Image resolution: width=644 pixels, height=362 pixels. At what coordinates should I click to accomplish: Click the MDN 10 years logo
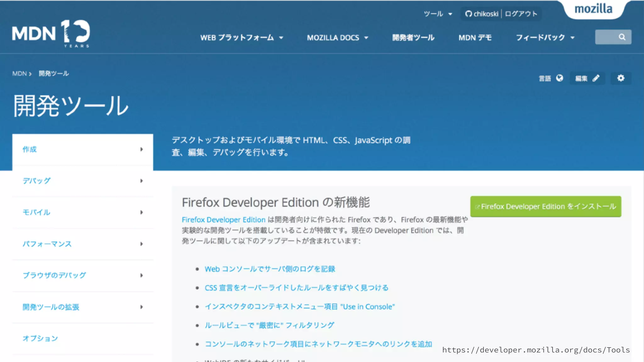(51, 34)
